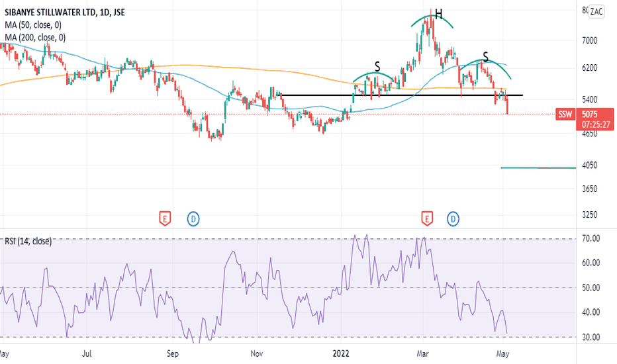Click the March dividend D marker

click(x=453, y=218)
